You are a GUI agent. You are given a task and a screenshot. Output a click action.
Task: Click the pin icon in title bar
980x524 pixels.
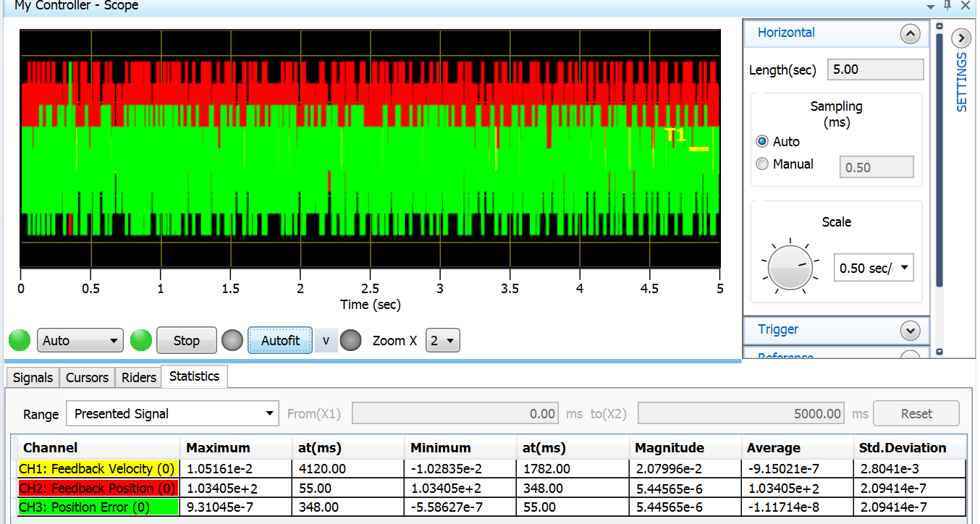point(948,6)
